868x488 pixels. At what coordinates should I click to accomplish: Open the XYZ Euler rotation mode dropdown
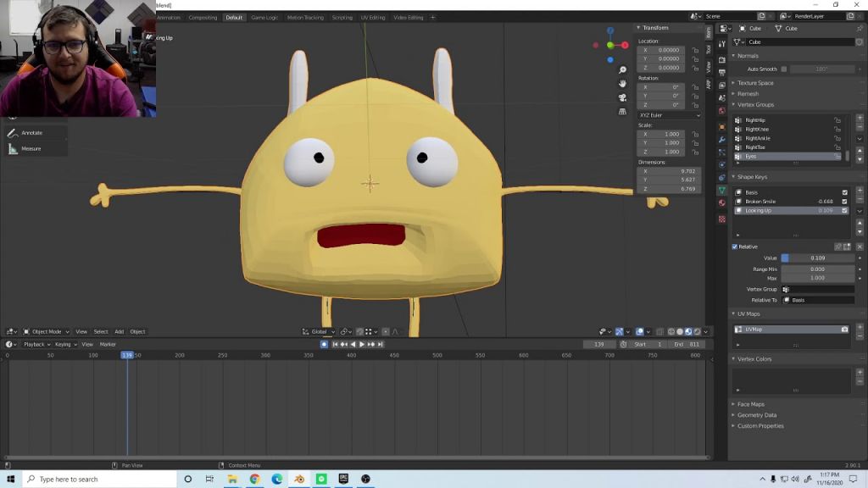coord(669,114)
